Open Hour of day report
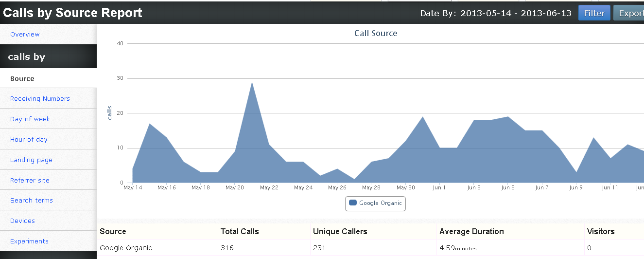 tap(29, 139)
